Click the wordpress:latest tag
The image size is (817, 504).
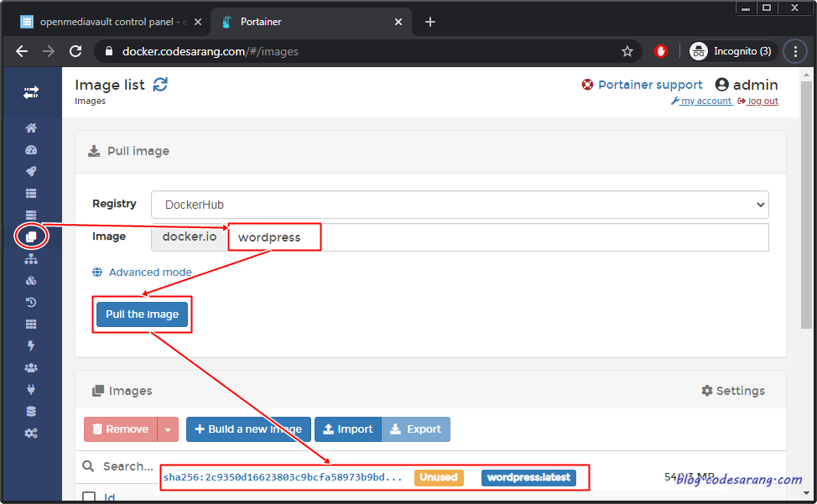(x=528, y=477)
